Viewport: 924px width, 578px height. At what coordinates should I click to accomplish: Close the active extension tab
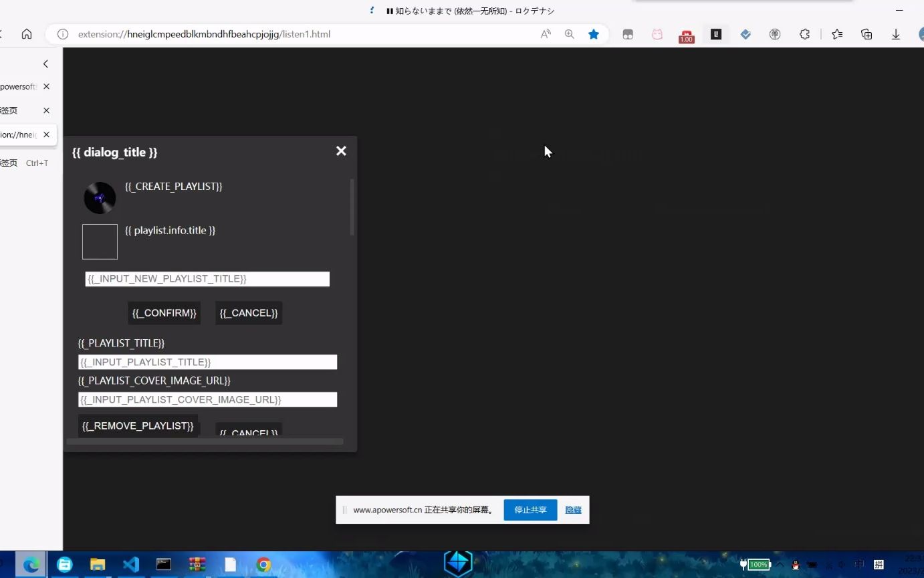pyautogui.click(x=46, y=134)
